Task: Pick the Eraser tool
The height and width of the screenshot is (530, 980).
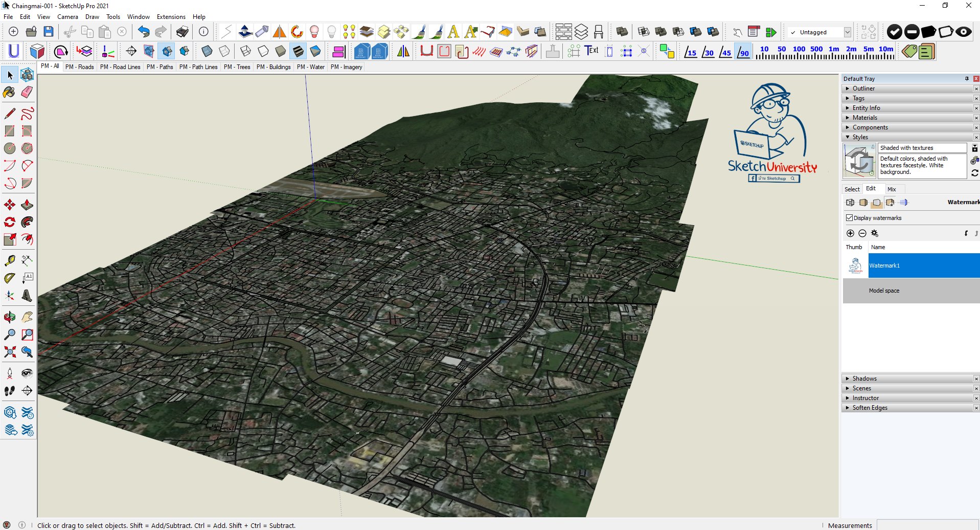Action: [x=27, y=92]
